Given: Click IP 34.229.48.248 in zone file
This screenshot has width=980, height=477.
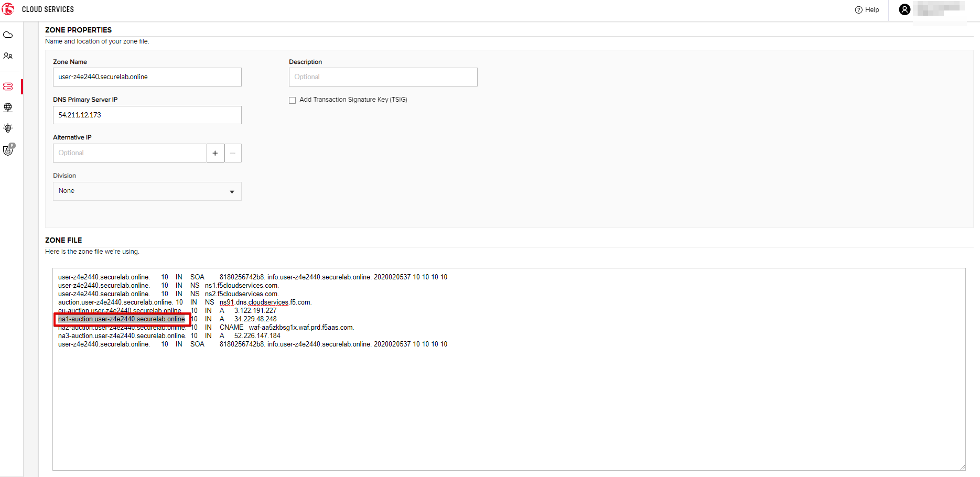Looking at the screenshot, I should point(255,319).
